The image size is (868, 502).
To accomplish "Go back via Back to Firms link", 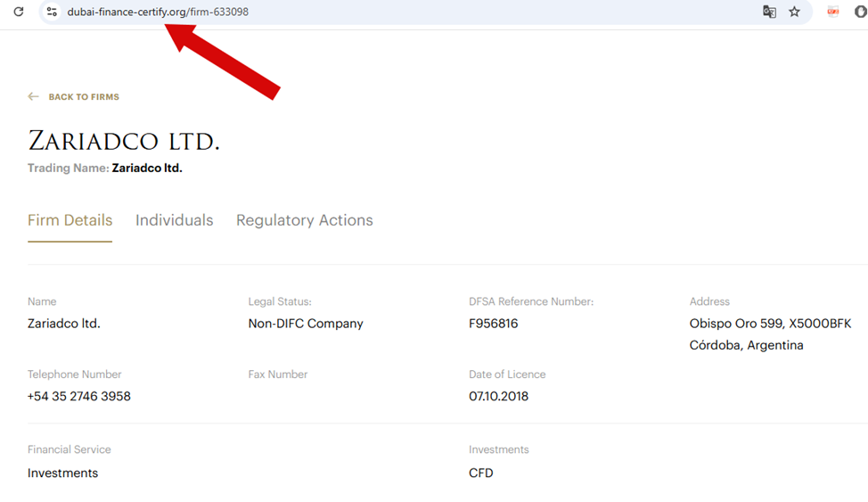I will point(84,96).
